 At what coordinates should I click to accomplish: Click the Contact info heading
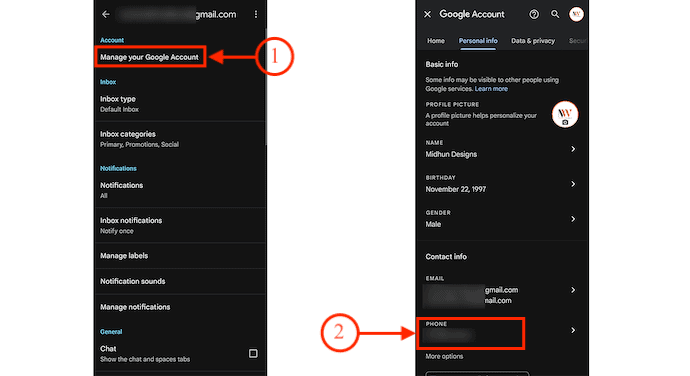point(446,257)
